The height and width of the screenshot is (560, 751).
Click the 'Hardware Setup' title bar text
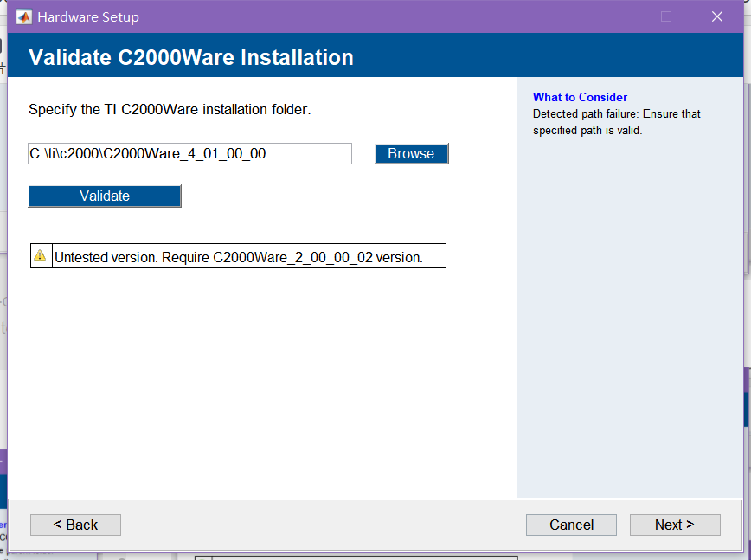[x=88, y=17]
